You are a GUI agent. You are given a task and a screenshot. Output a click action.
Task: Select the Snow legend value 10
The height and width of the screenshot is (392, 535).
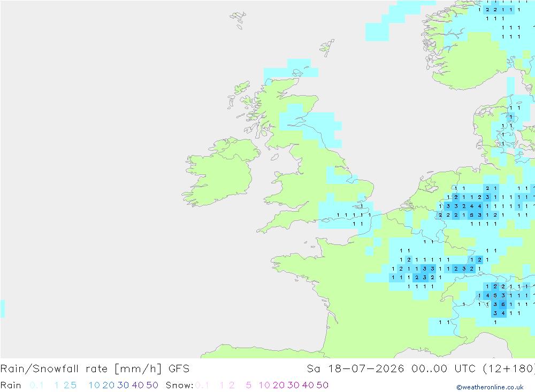[x=264, y=385]
